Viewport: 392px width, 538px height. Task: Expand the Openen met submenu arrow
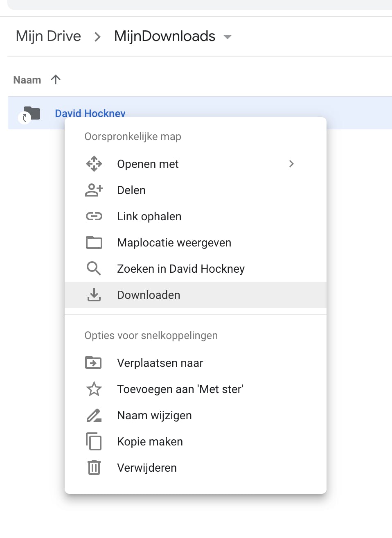[291, 164]
